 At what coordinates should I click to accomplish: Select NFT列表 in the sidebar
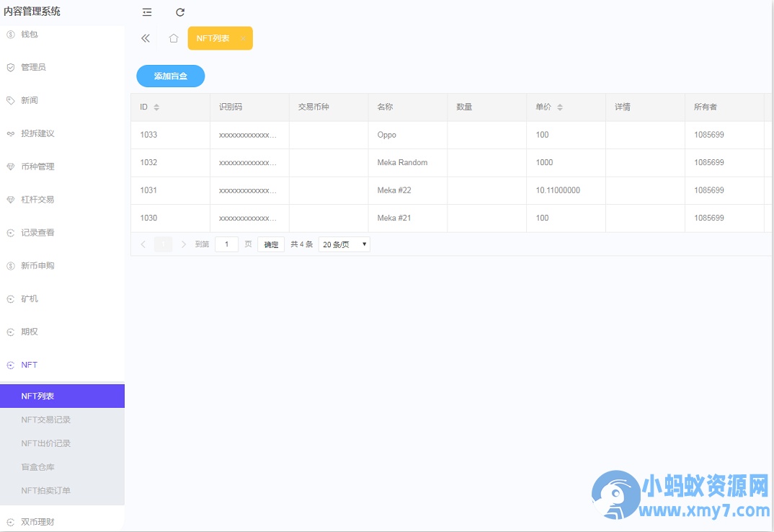(62, 396)
